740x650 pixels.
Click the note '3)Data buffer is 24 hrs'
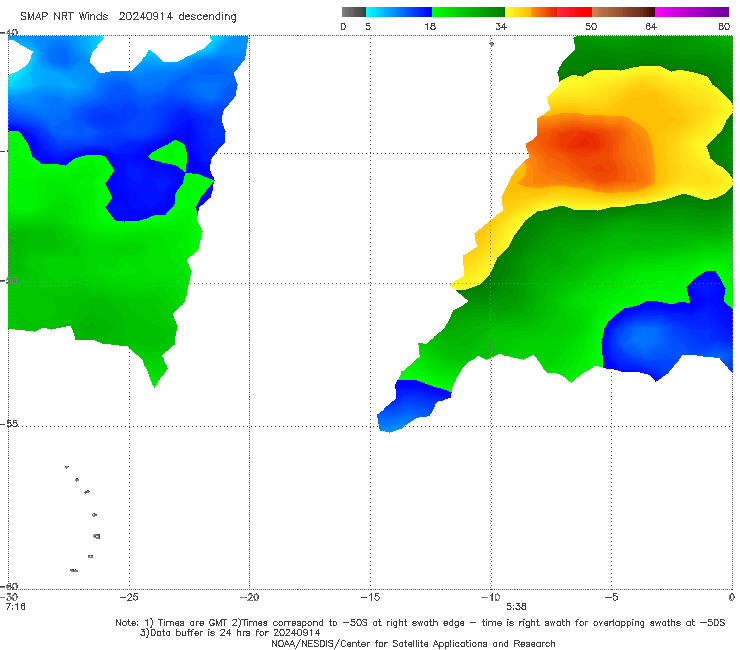point(230,633)
